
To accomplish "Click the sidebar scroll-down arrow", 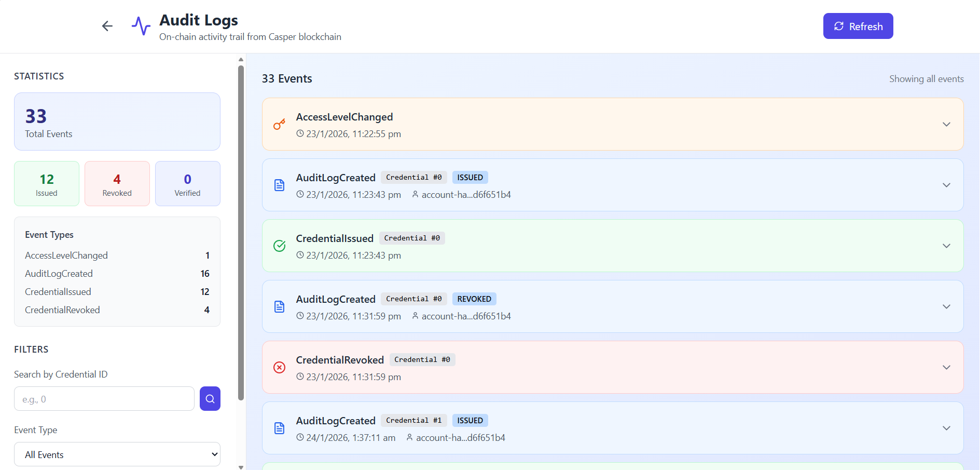I will tap(241, 467).
